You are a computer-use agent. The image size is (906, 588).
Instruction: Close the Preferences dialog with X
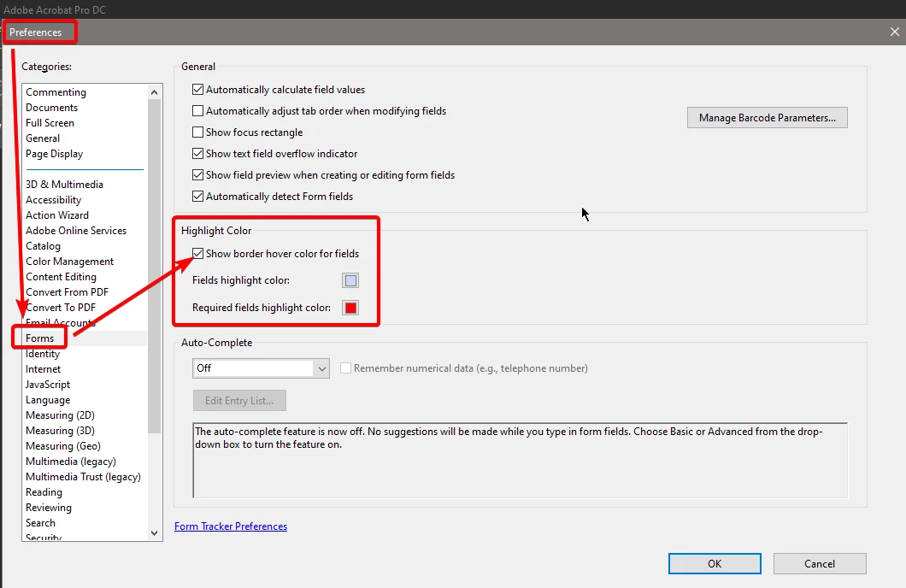[x=894, y=32]
